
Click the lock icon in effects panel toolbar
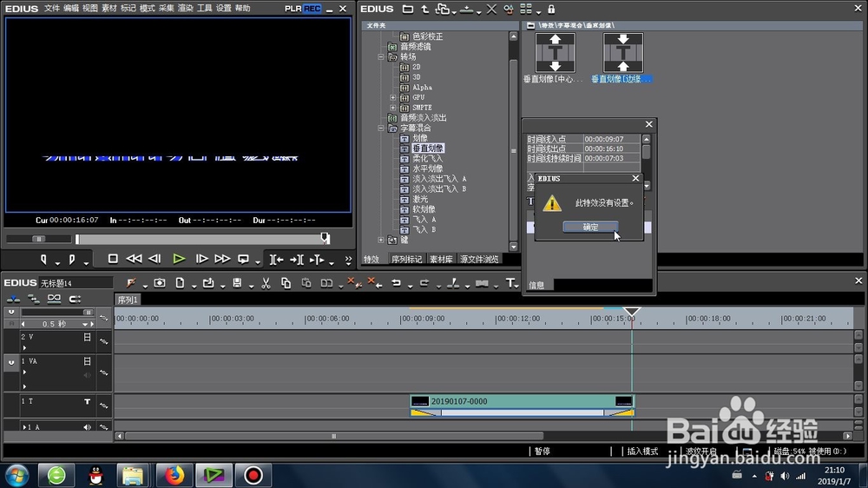click(551, 9)
